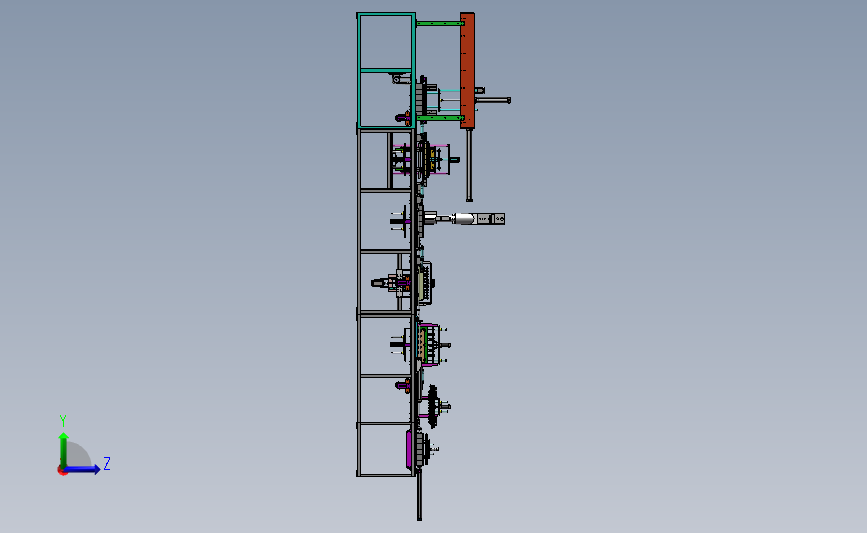Select the white cylindrical motor on the model
Screen dimensions: 867x533
463,219
